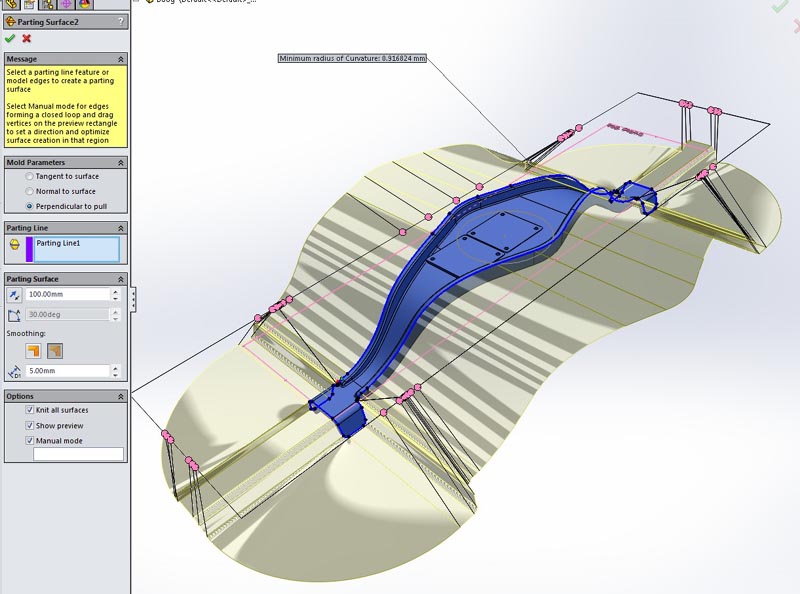Screen dimensions: 800x594
Task: Click the purple color bar beside Parting Line1
Action: pos(29,249)
